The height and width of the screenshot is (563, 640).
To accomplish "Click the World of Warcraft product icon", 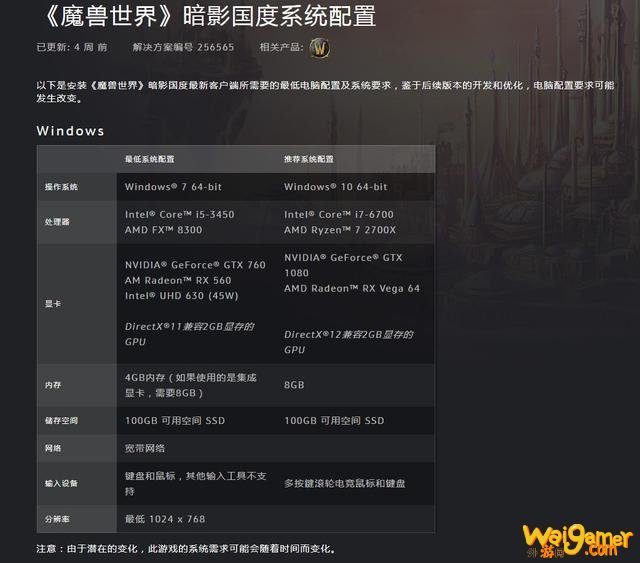I will (320, 48).
